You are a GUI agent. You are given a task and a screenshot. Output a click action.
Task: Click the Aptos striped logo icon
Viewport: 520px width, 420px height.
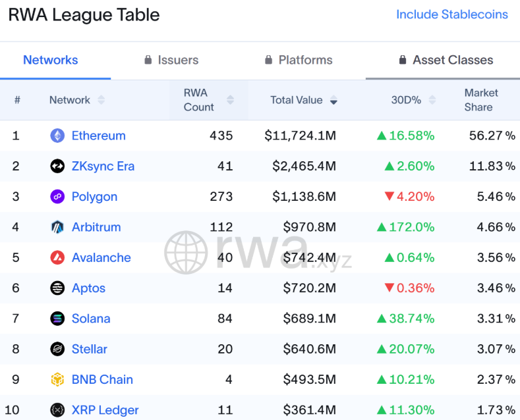(57, 288)
